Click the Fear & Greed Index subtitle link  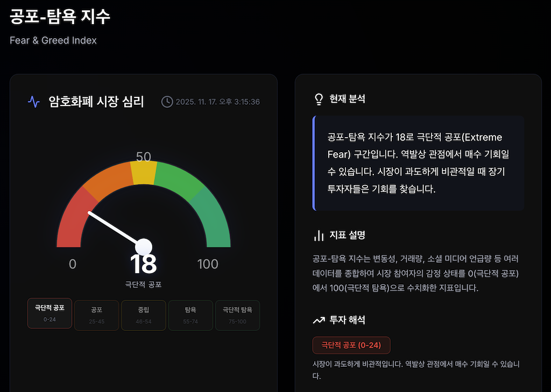[x=53, y=40]
